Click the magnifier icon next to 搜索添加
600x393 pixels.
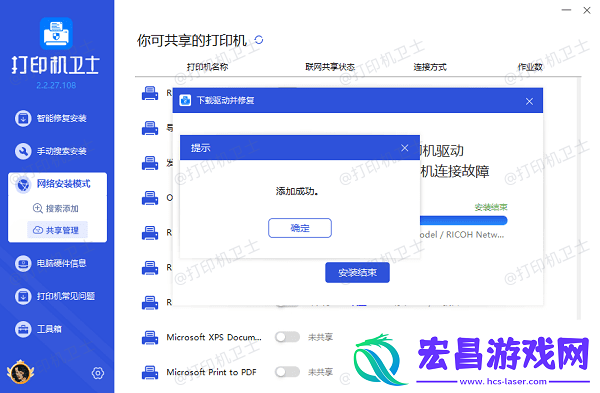tap(38, 208)
